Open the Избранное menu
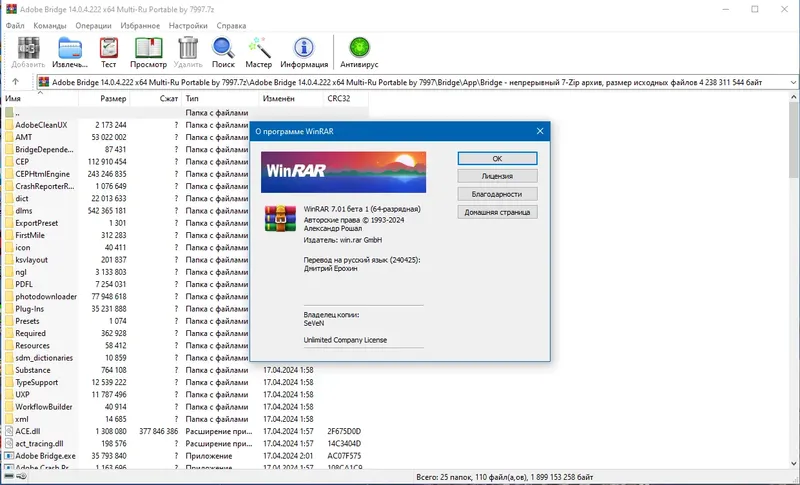 click(x=140, y=25)
